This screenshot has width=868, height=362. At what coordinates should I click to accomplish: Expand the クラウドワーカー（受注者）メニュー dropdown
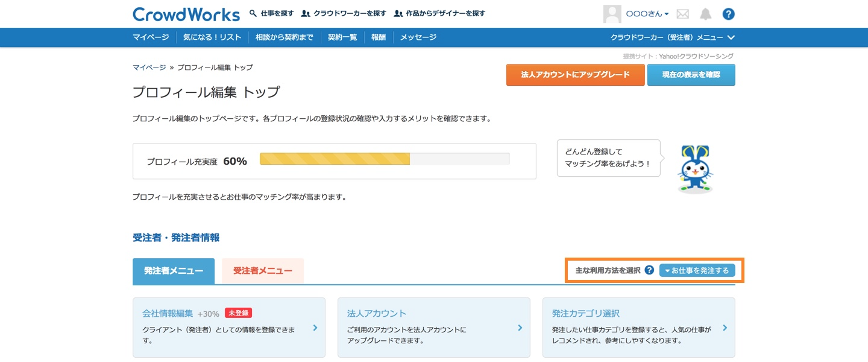672,37
